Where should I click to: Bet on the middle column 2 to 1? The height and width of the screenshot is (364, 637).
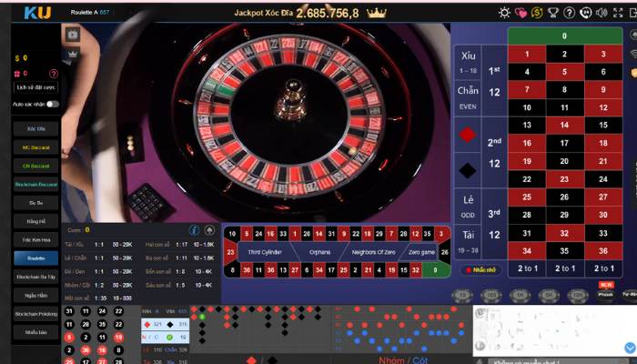[565, 268]
